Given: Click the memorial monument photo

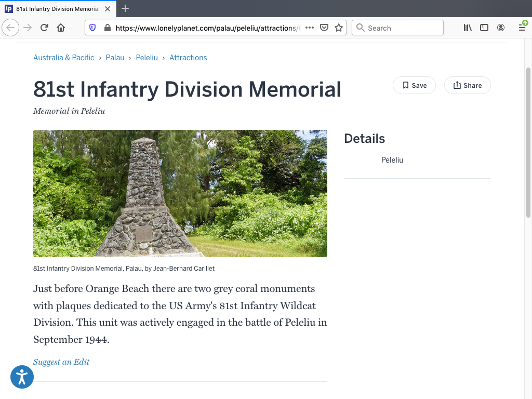Looking at the screenshot, I should (180, 193).
